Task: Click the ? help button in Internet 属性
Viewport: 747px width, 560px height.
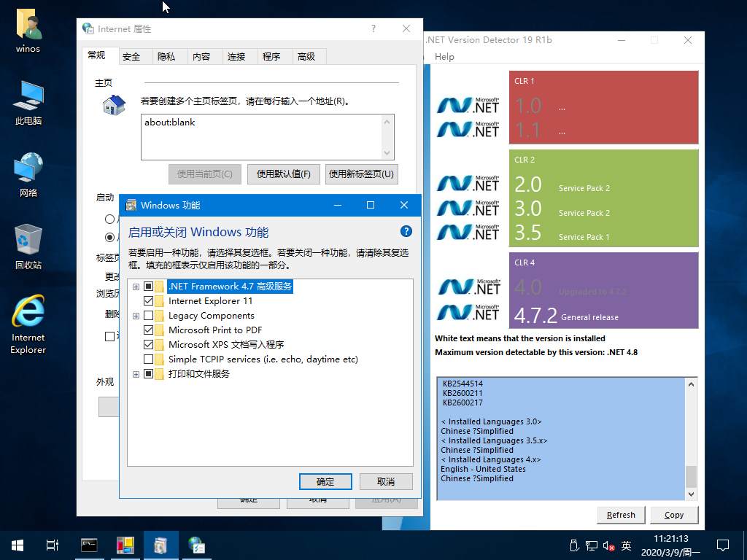Action: tap(373, 28)
